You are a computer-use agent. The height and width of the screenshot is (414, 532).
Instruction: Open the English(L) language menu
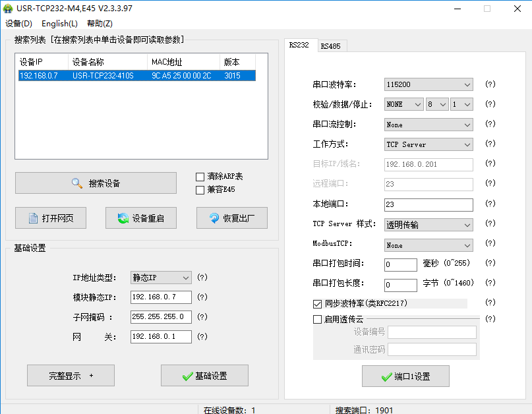click(x=59, y=24)
